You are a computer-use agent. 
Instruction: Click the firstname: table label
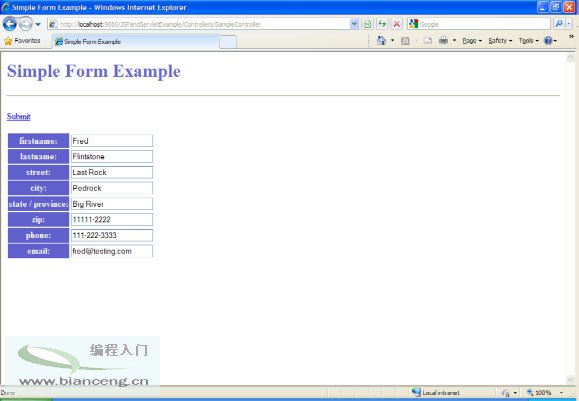pyautogui.click(x=38, y=141)
